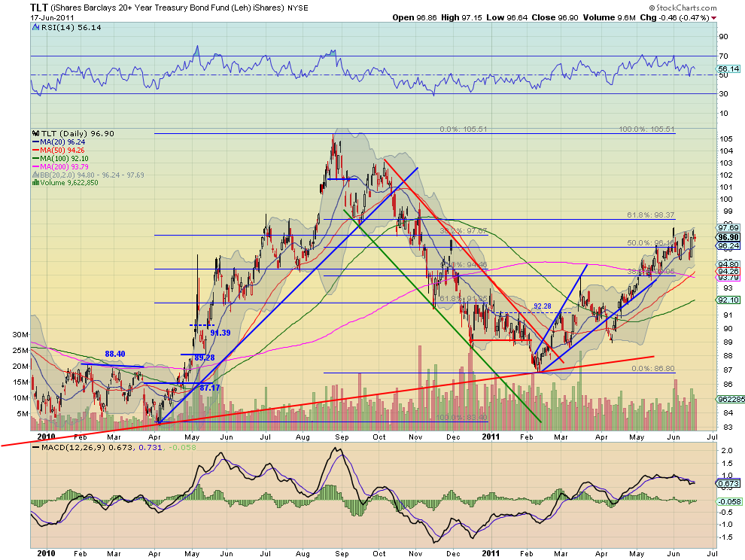This screenshot has width=745, height=560.
Task: Click the 61.8%: 98.37 Fibonacci label
Action: (x=650, y=215)
